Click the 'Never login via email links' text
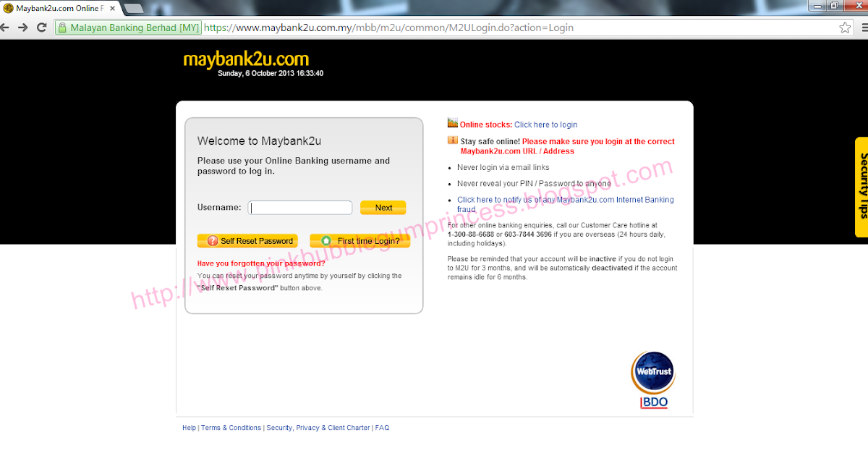The width and height of the screenshot is (868, 456). 503,167
